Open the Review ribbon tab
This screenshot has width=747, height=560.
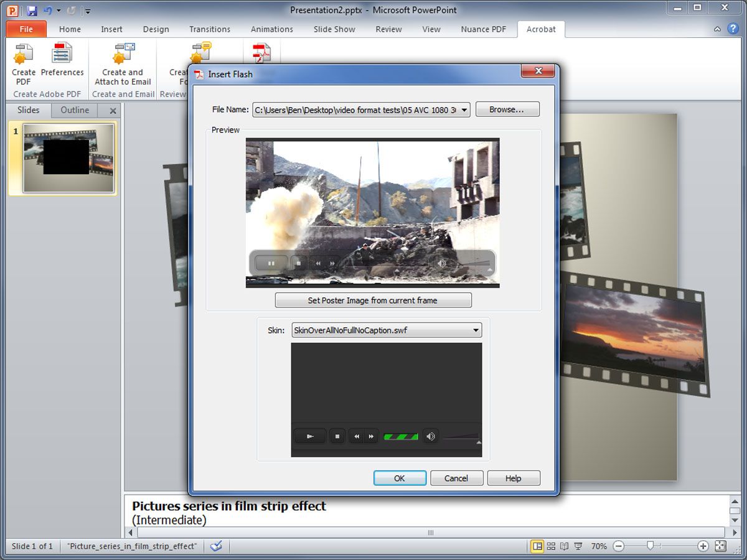pyautogui.click(x=388, y=29)
